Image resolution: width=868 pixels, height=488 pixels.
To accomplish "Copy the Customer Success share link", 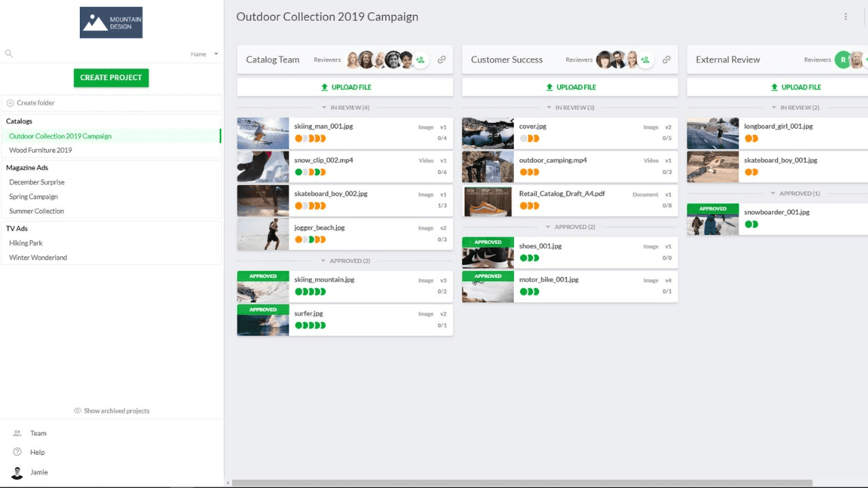I will [667, 60].
